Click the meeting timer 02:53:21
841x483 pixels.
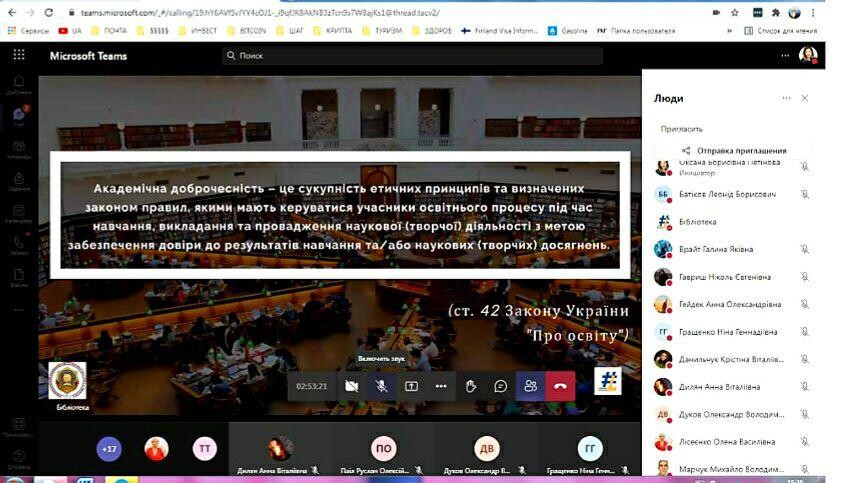coord(312,386)
